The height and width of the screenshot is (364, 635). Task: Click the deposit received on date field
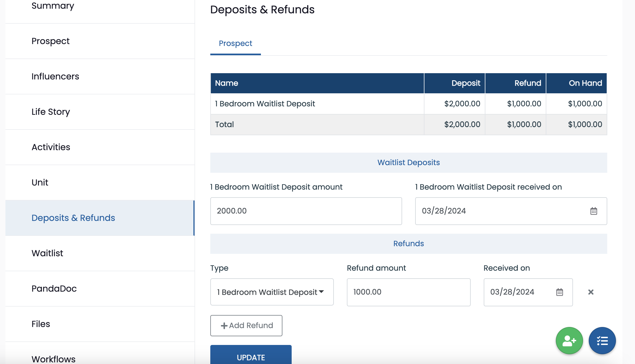[511, 211]
